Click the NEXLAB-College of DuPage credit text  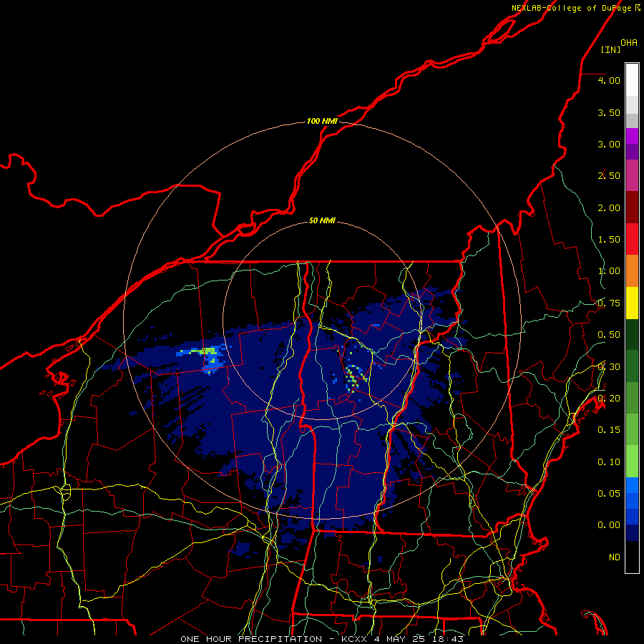pyautogui.click(x=575, y=8)
